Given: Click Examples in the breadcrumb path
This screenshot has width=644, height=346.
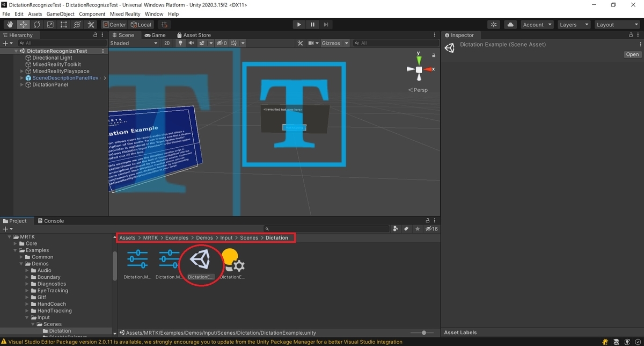Looking at the screenshot, I should pos(177,237).
